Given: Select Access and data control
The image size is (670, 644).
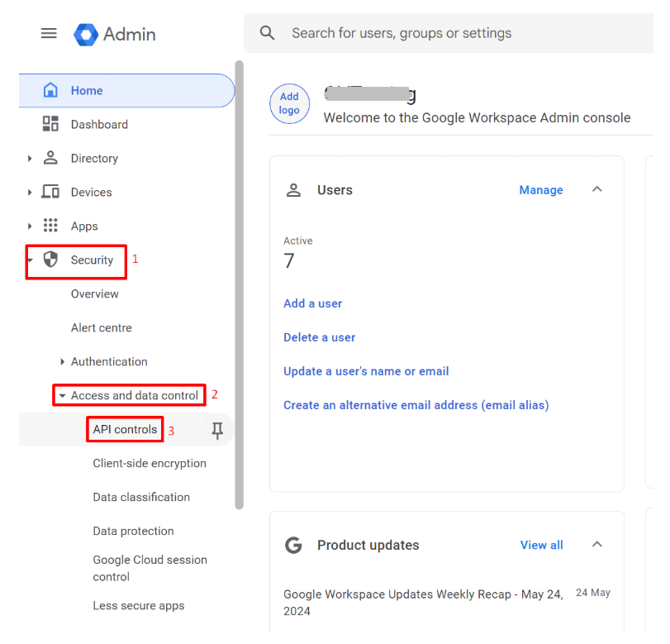Looking at the screenshot, I should [134, 395].
